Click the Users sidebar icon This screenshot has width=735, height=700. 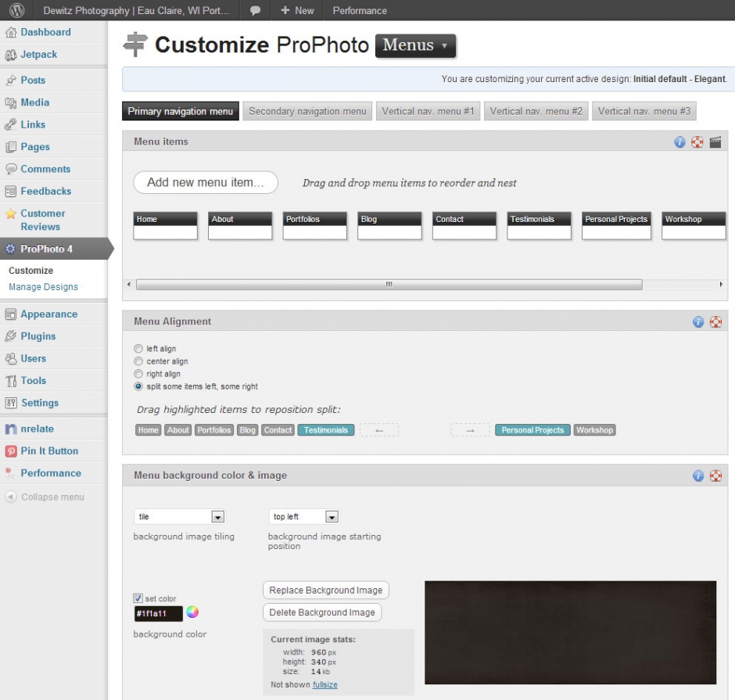tap(11, 359)
